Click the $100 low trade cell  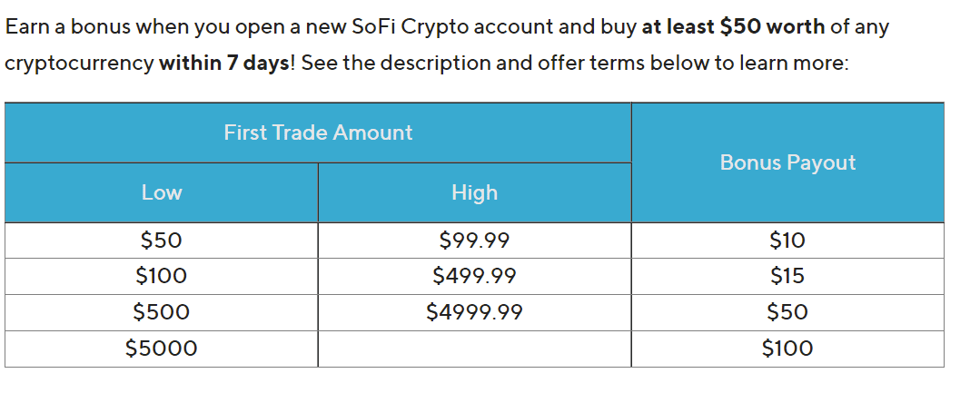point(162,276)
